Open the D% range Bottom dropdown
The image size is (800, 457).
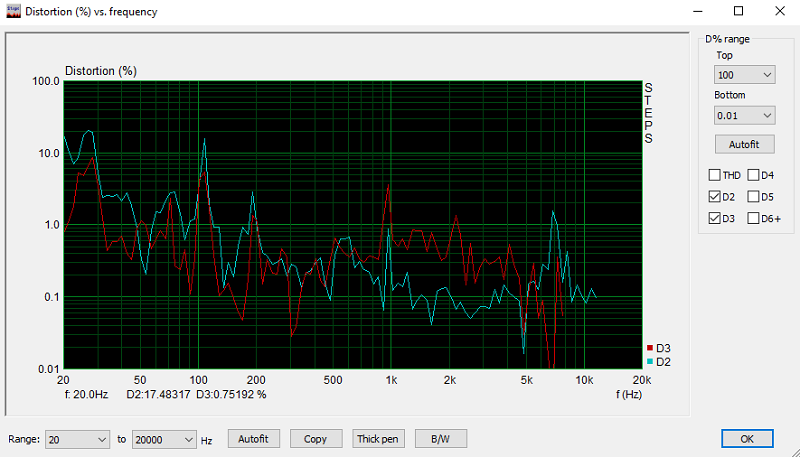pyautogui.click(x=744, y=116)
